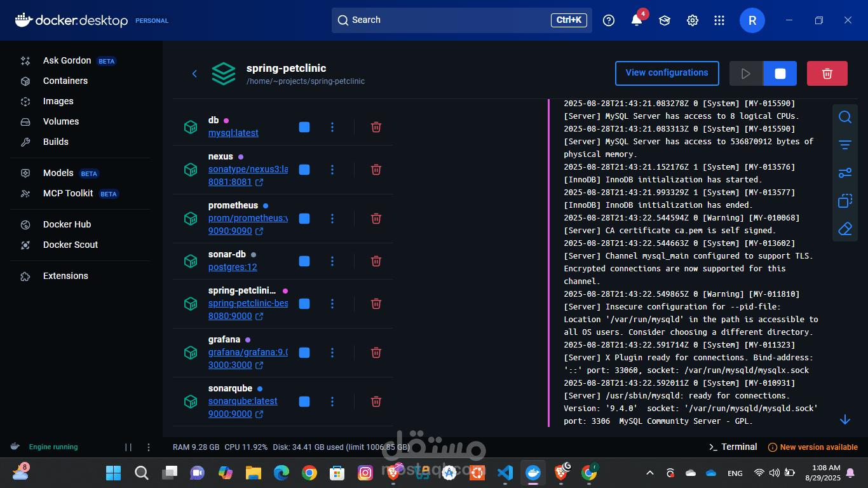Go back with the left chevron
The height and width of the screenshot is (488, 868).
pos(194,74)
